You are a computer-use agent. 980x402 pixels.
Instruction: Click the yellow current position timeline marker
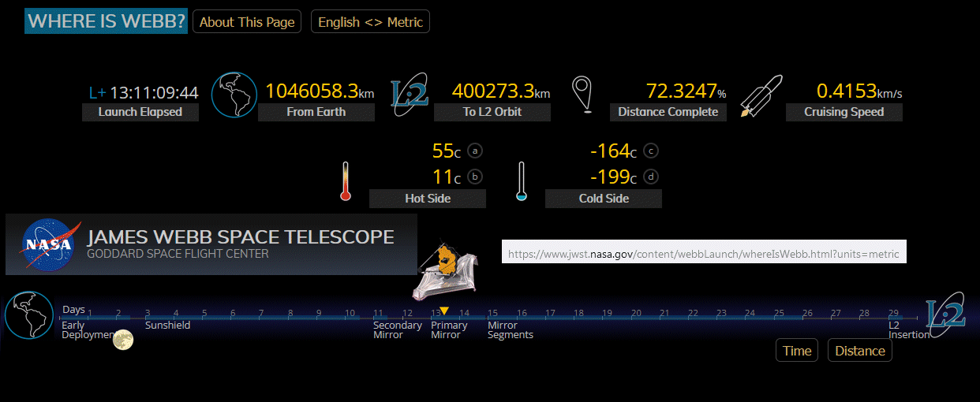point(444,311)
